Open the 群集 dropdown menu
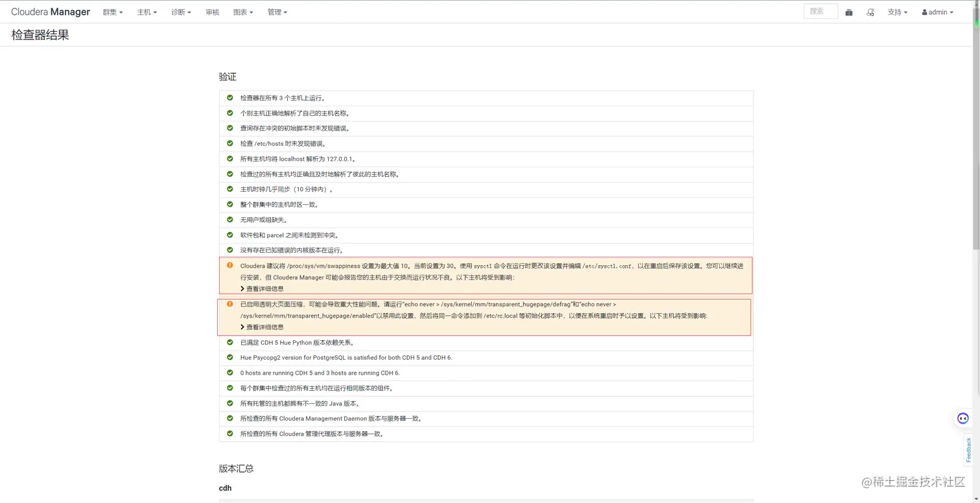This screenshot has height=503, width=980. pyautogui.click(x=112, y=12)
